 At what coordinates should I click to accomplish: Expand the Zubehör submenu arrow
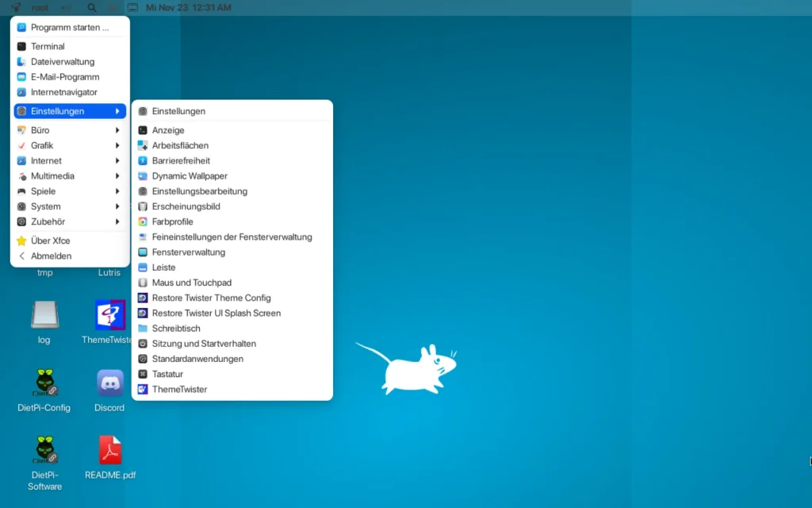click(117, 222)
